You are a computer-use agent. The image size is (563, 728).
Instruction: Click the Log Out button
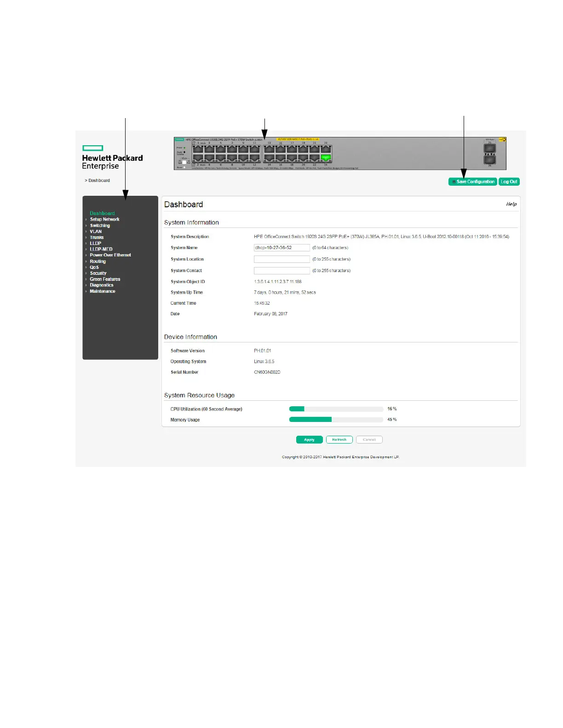point(509,182)
